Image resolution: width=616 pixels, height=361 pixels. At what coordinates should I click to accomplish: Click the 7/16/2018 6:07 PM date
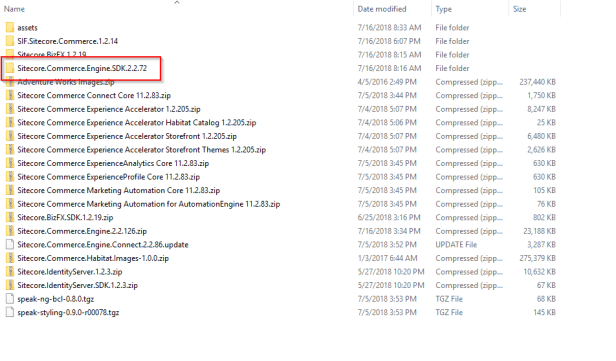coord(389,41)
